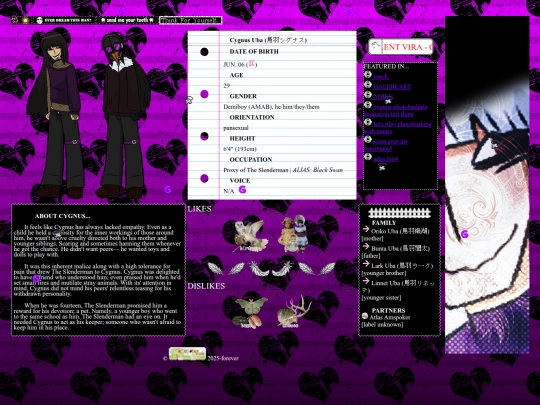Open the "atlas.mp4" featured link
Screen dimensions: 540x405
pyautogui.click(x=386, y=159)
